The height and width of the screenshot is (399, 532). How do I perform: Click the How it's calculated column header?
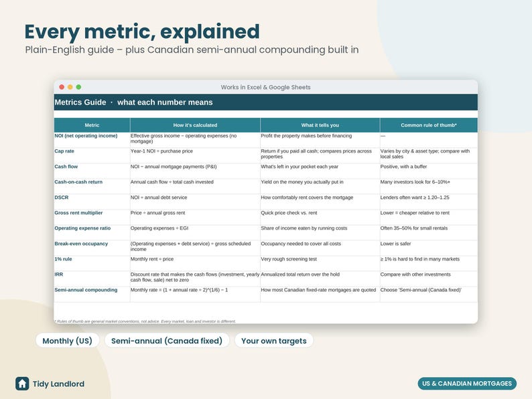coord(195,125)
